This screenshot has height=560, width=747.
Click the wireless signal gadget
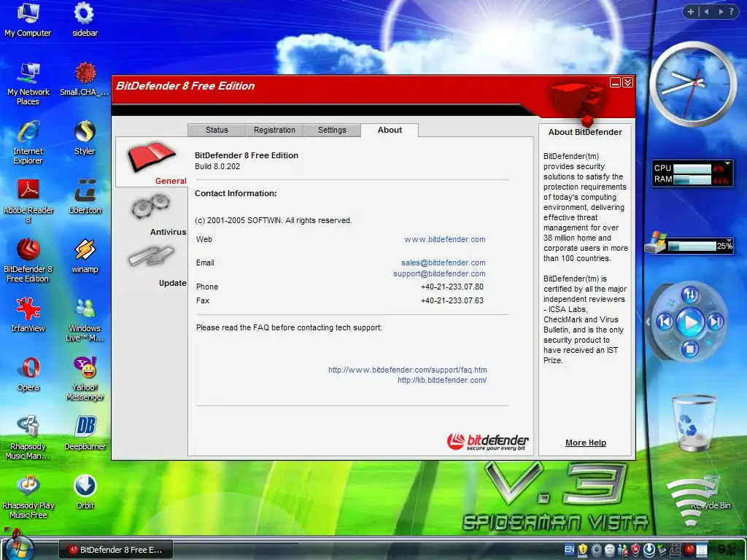click(x=691, y=502)
